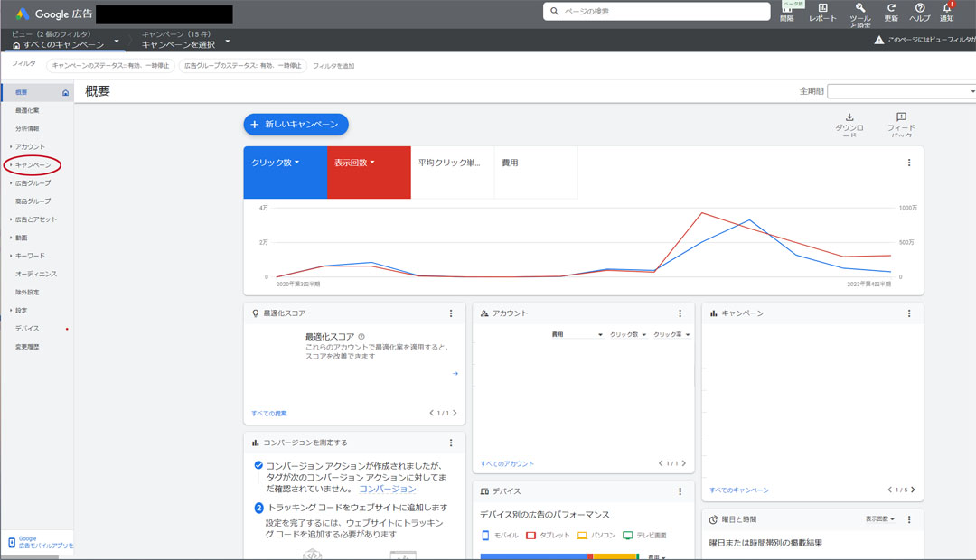Screen dimensions: 976x560
Task: Select オーディエンス in the sidebar
Action: click(x=36, y=274)
